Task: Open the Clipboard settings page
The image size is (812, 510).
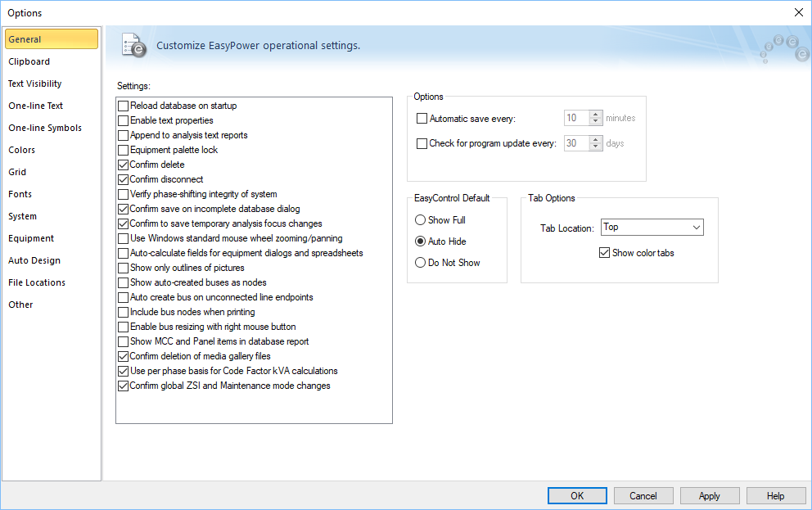Action: tap(29, 61)
